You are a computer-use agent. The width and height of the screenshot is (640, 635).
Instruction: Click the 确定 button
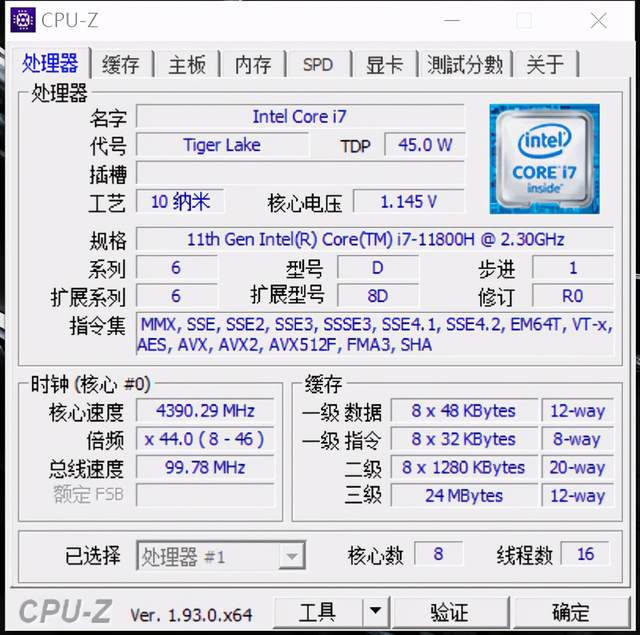[x=571, y=612]
